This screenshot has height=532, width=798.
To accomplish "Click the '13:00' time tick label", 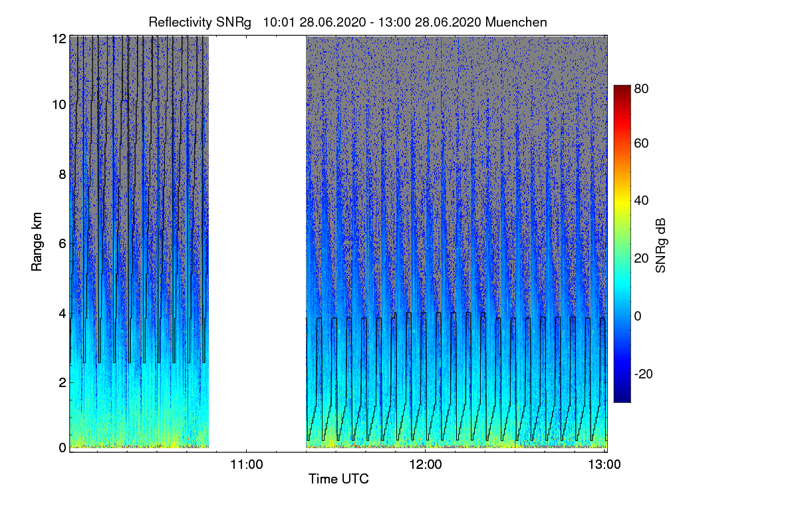I will click(x=604, y=464).
